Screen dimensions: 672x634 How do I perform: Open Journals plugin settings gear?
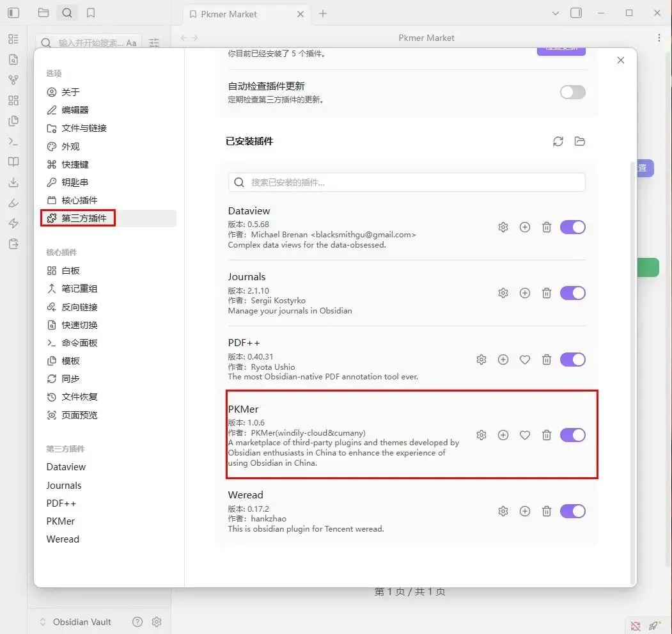coord(503,293)
